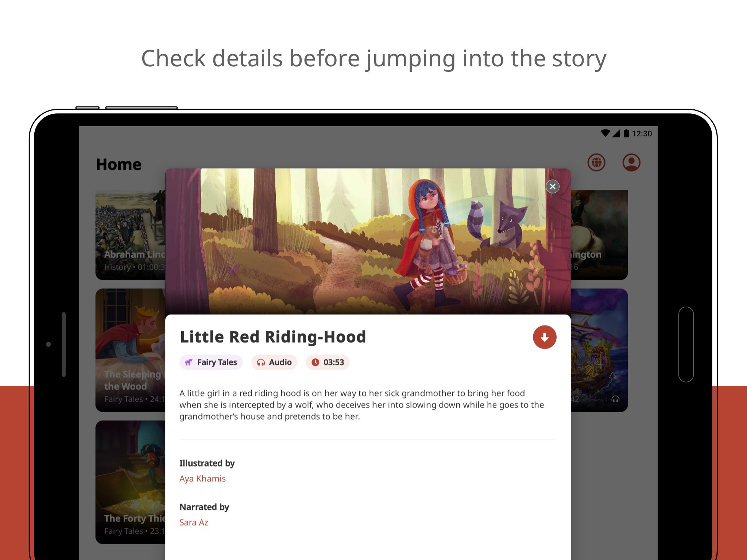Image resolution: width=747 pixels, height=560 pixels.
Task: Open the user profile icon
Action: (x=631, y=163)
